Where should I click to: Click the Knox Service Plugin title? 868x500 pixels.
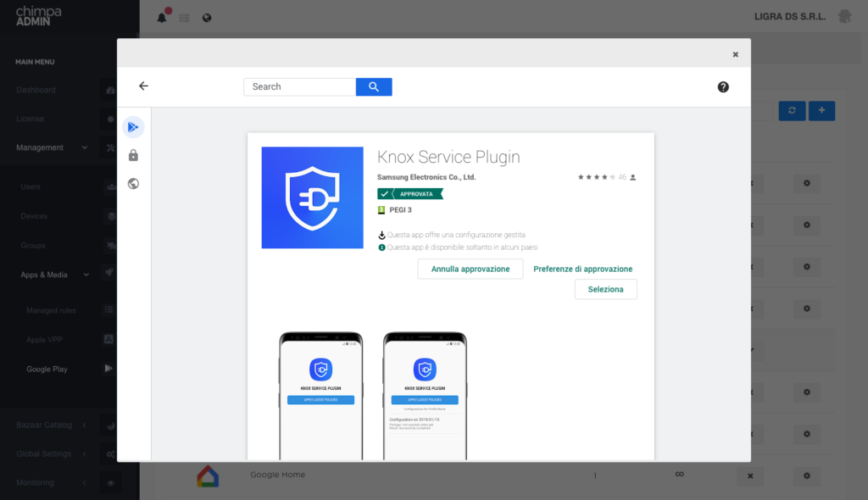[x=448, y=158]
